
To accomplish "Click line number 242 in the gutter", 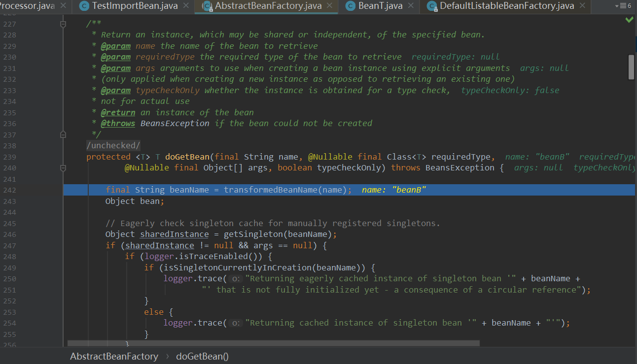I will [9, 190].
